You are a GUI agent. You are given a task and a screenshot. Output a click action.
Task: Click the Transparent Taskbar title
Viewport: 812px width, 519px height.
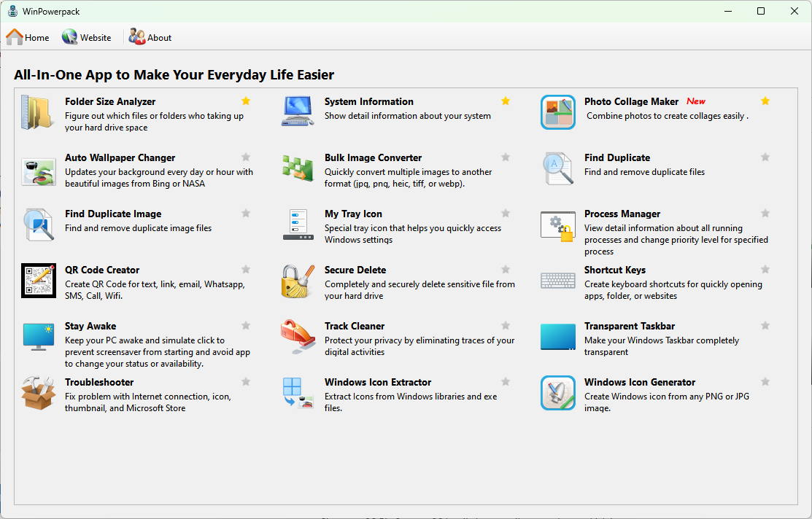tap(629, 326)
